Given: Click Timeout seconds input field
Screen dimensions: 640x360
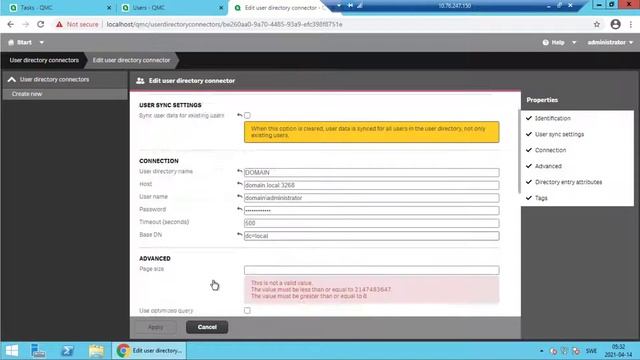Looking at the screenshot, I should [x=371, y=223].
